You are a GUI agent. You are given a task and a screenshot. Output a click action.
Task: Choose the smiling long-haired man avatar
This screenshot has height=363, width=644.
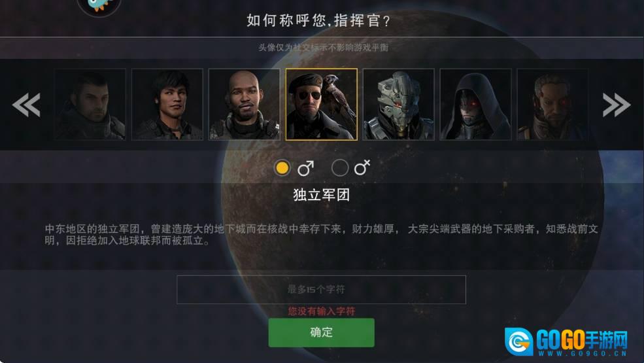pyautogui.click(x=167, y=105)
